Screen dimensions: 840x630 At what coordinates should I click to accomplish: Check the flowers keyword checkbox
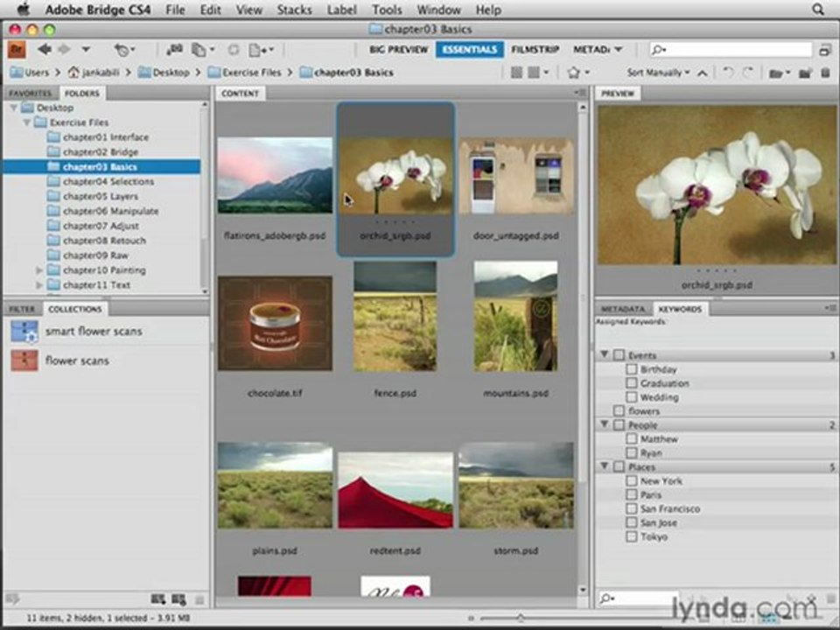coord(619,411)
